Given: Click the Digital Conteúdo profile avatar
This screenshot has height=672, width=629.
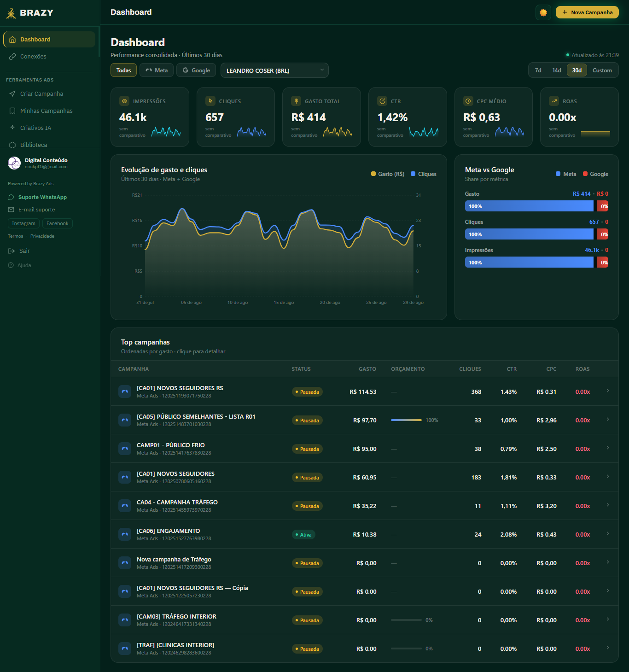Looking at the screenshot, I should [14, 163].
